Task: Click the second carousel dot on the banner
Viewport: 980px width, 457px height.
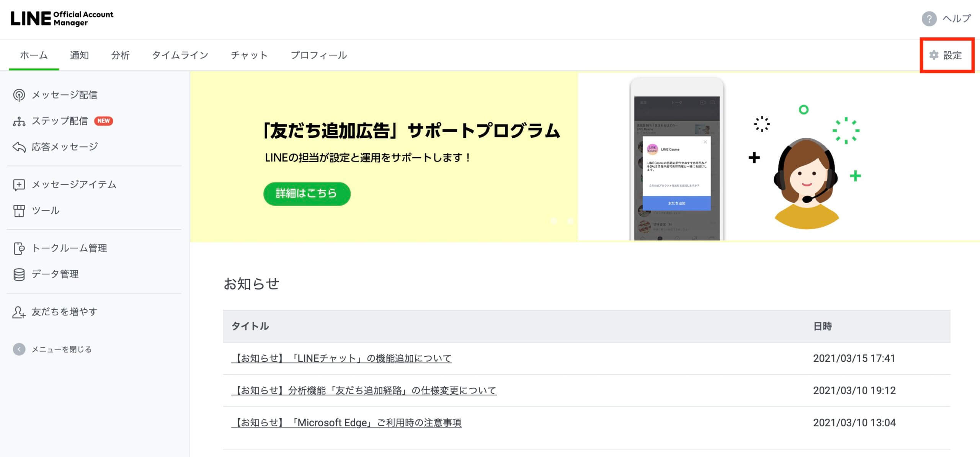Action: [570, 221]
